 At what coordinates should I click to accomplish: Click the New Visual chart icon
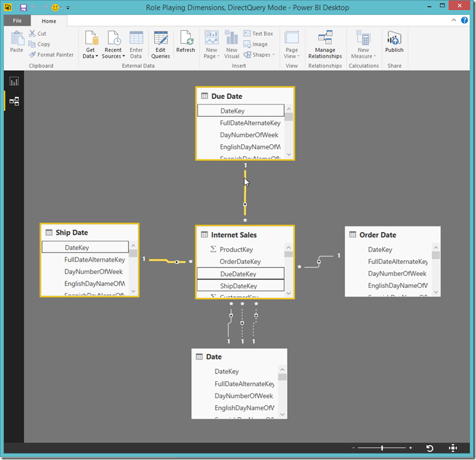pos(231,38)
